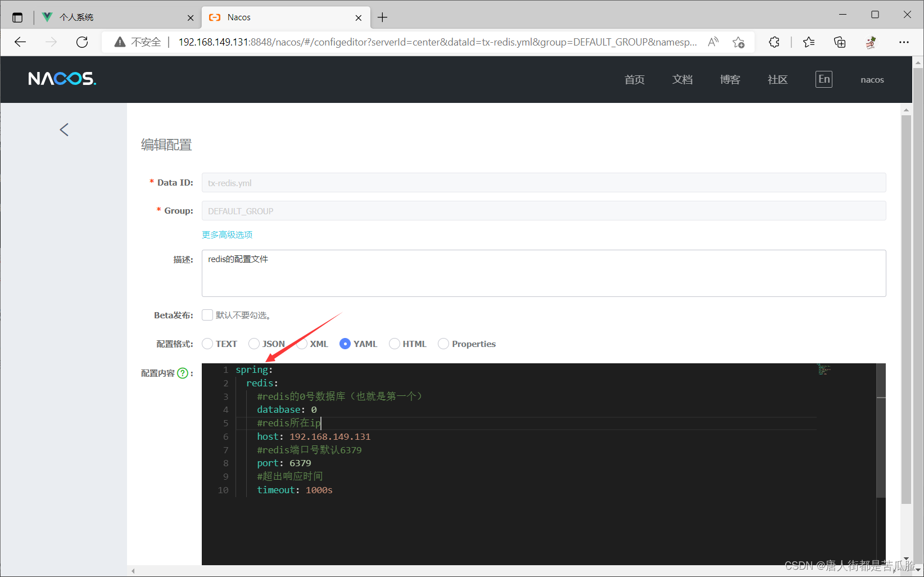Open browser settings and more menu
924x577 pixels.
tap(904, 42)
